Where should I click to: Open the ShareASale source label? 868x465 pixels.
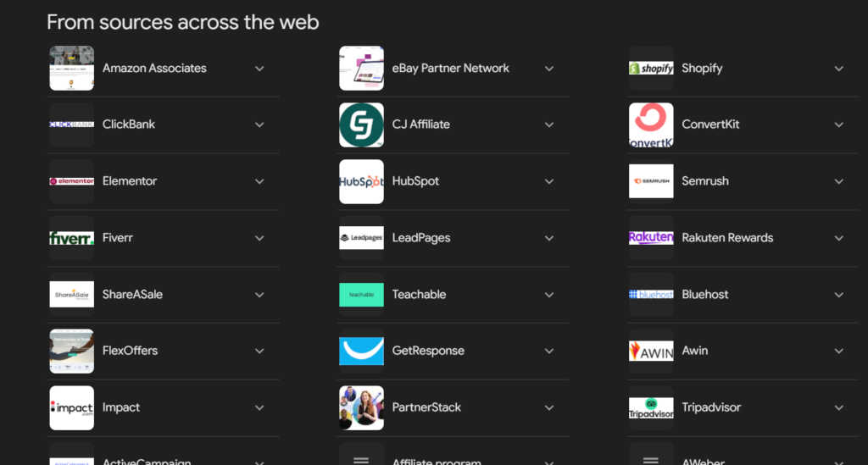pyautogui.click(x=132, y=295)
